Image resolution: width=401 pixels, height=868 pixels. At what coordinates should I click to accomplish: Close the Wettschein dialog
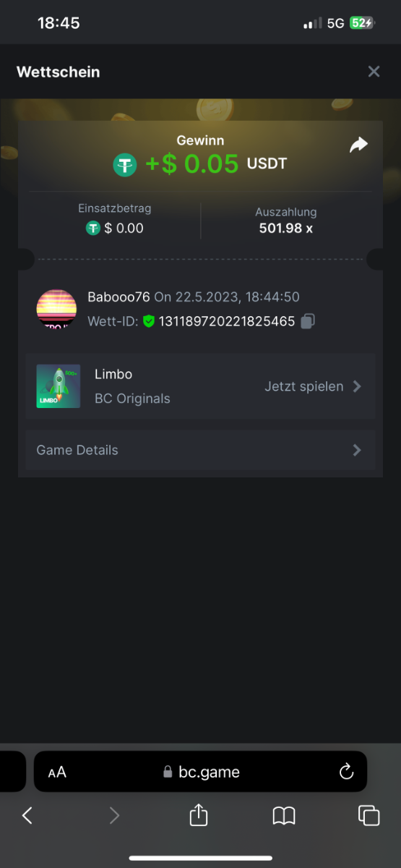pyautogui.click(x=374, y=72)
